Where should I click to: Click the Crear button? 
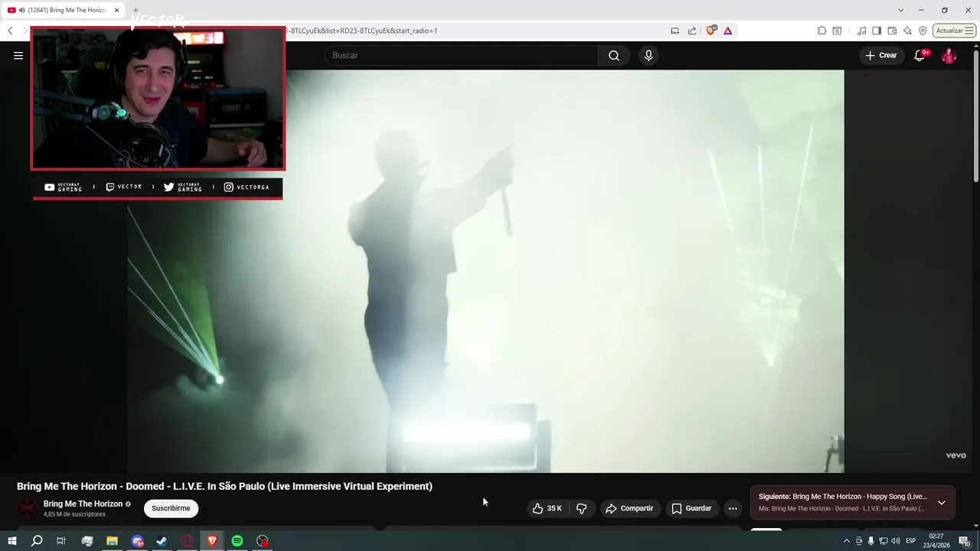point(881,55)
